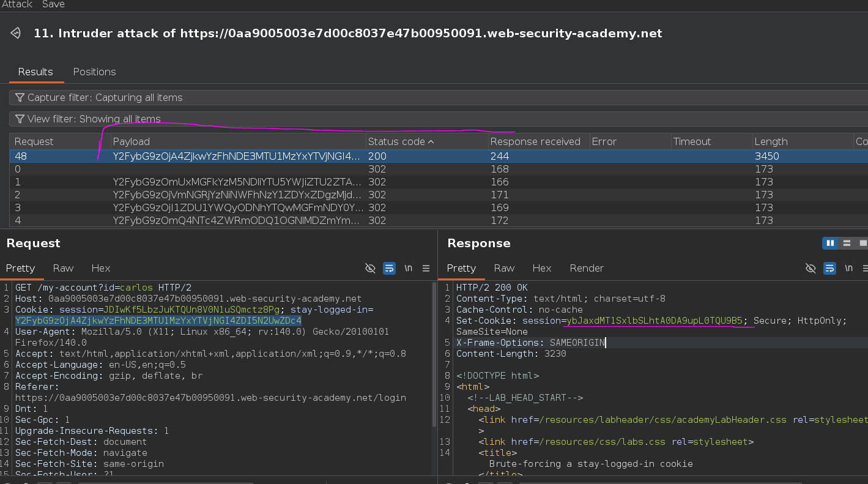
Task: Open Hex tab in Response panel
Action: (542, 268)
